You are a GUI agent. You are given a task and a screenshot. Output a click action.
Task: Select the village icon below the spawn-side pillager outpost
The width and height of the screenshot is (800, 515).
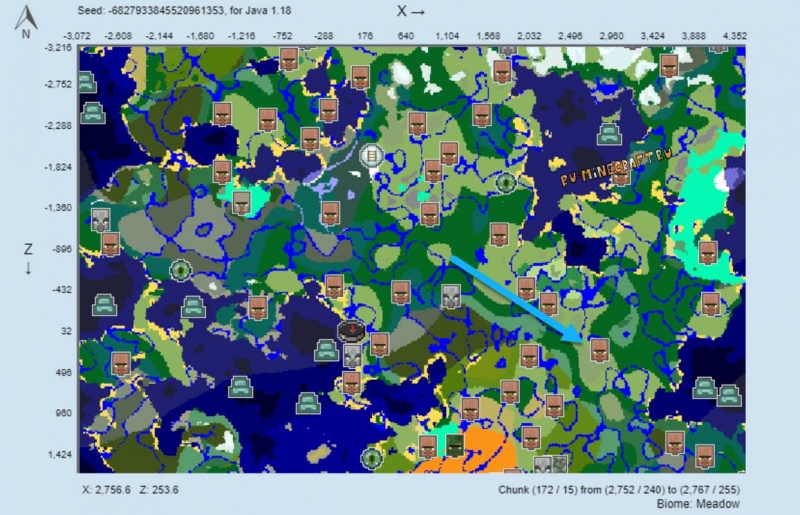[352, 383]
